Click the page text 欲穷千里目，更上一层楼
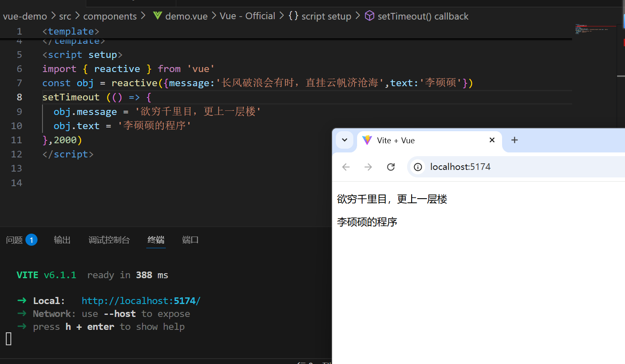This screenshot has height=364, width=625. [x=392, y=199]
